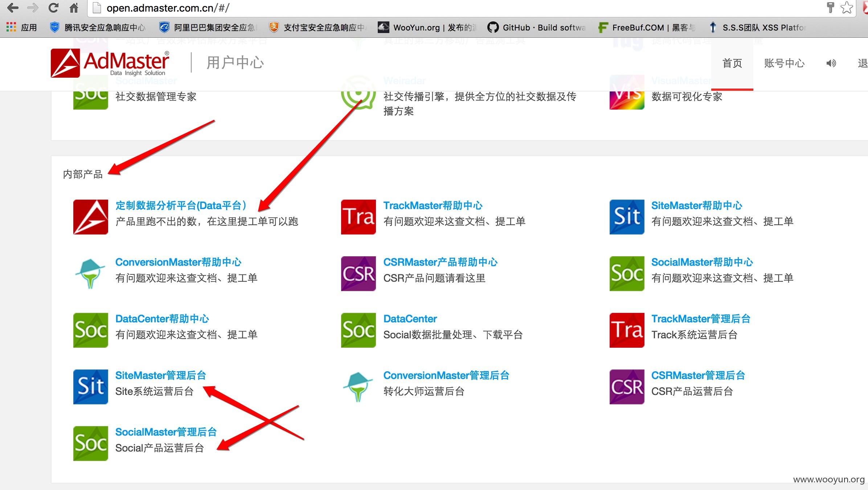Viewport: 868px width, 490px height.
Task: Click the Soc icon for SocialMaster管理后台
Action: [x=91, y=444]
